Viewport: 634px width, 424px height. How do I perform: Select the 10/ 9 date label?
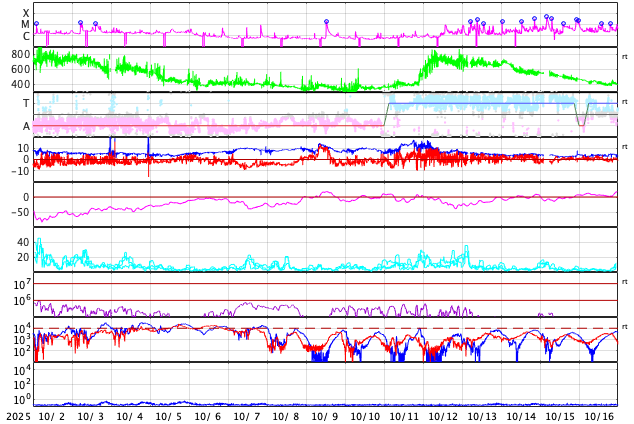[325, 416]
